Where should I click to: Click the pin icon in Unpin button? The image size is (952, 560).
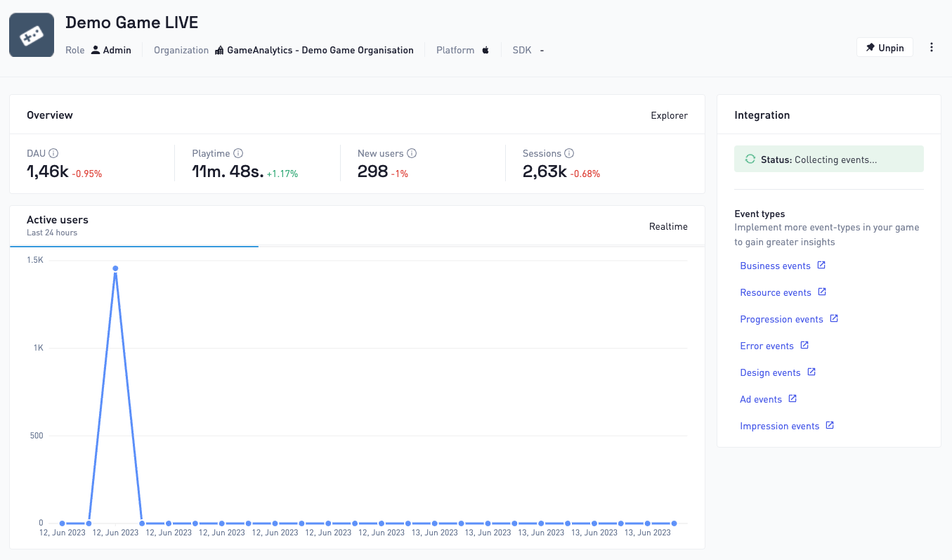point(871,47)
